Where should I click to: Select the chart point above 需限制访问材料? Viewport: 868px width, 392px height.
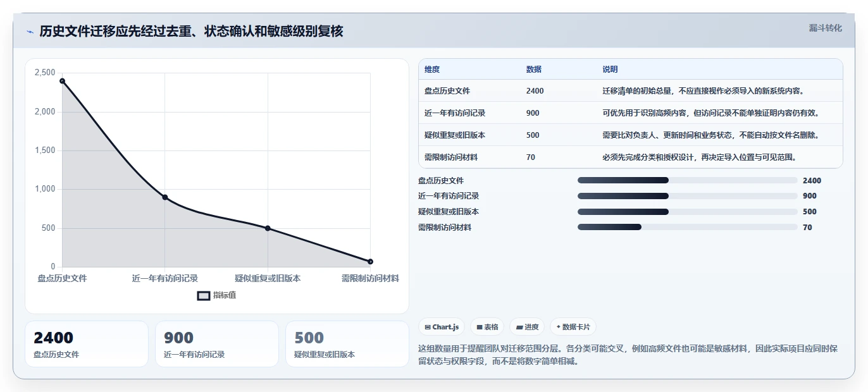[370, 262]
